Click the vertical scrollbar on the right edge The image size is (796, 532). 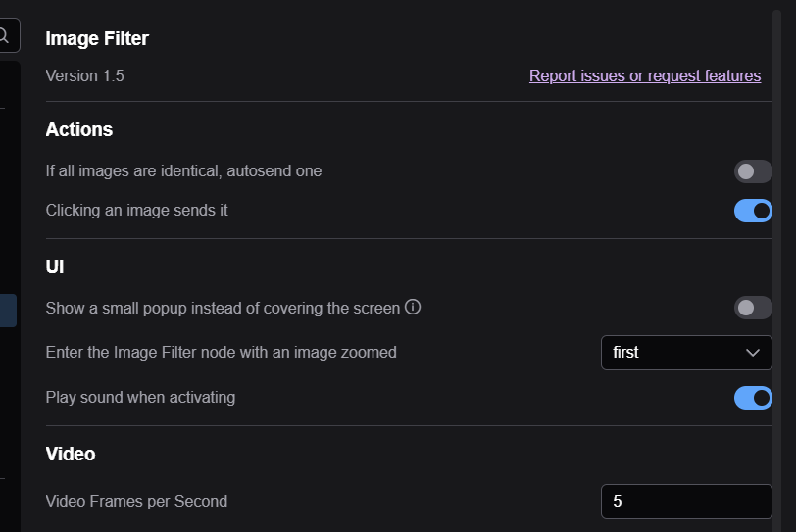[x=776, y=270]
